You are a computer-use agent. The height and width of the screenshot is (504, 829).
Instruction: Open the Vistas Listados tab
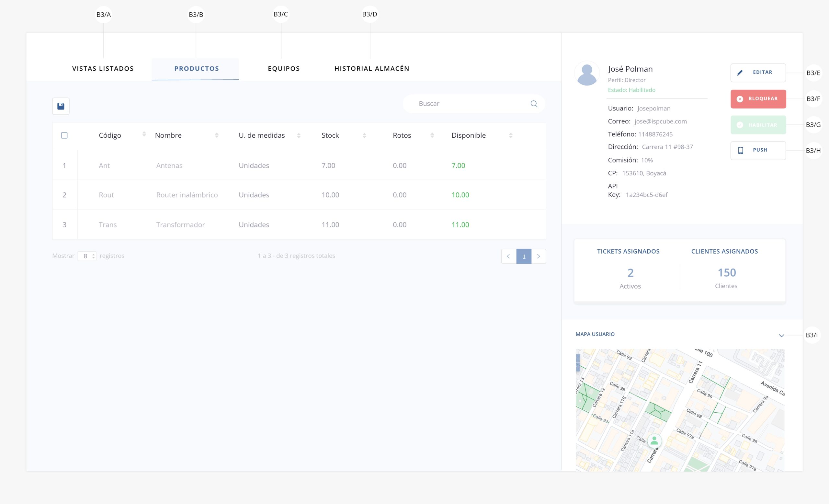[x=103, y=69]
